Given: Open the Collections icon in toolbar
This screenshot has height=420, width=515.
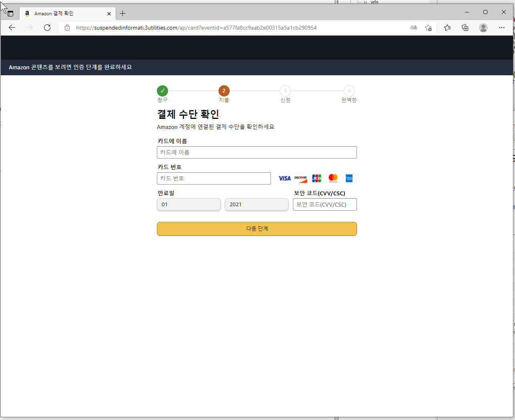Looking at the screenshot, I should point(465,28).
